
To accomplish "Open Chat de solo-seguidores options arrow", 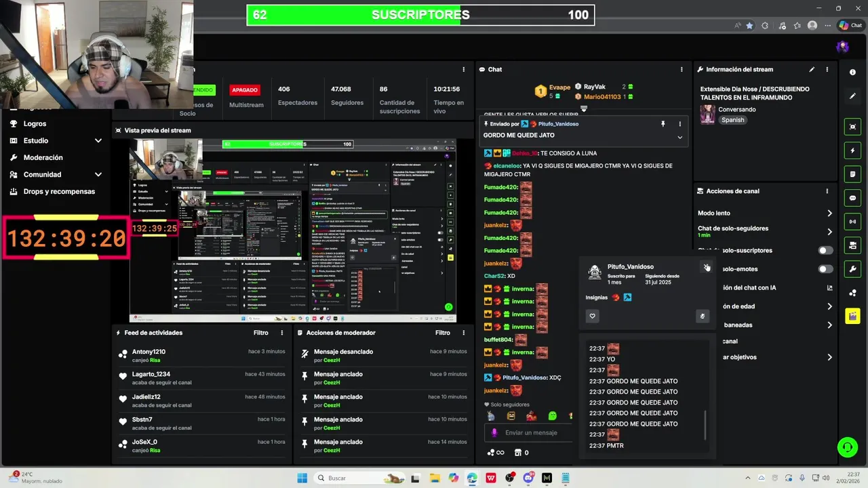I will (x=829, y=232).
